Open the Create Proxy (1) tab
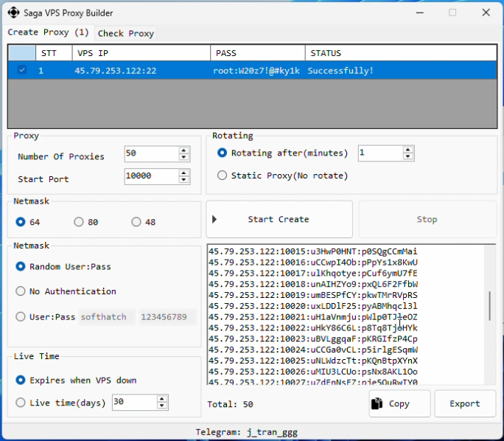 click(48, 32)
